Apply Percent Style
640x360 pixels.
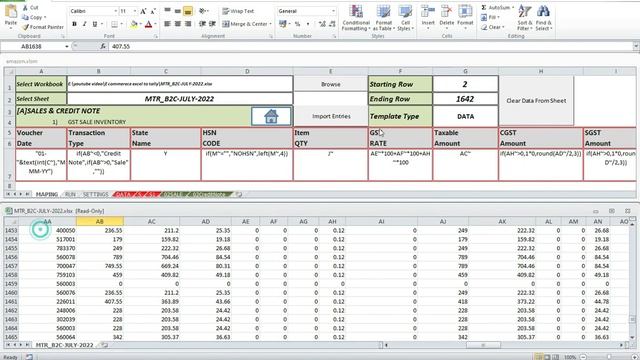(298, 24)
